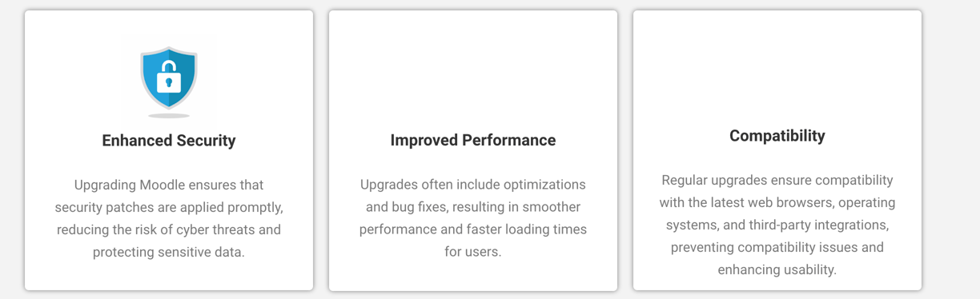Screen dimensions: 980x299
Task: Click the white padlock inside the shield
Action: 169,77
